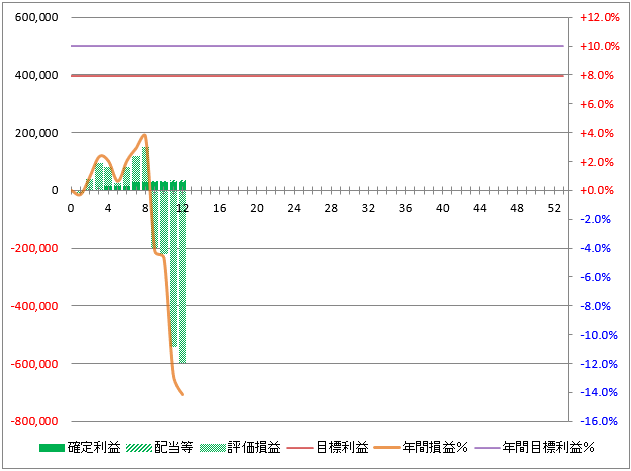Screen dimensions: 631x471
Task: Select the red 目標利益 legend line marker
Action: coord(299,448)
